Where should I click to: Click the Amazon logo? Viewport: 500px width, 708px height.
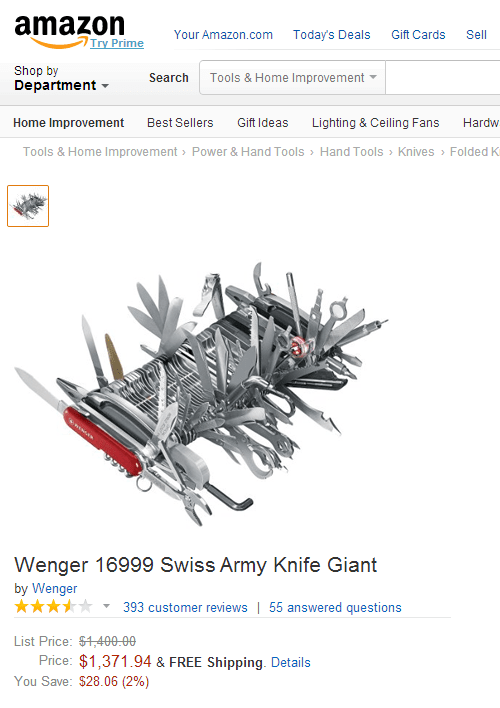point(70,31)
